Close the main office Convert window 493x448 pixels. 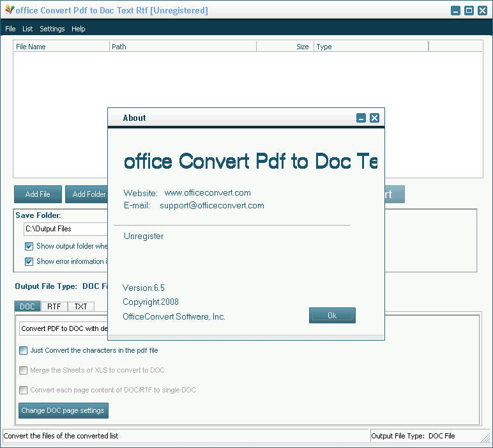pos(482,10)
